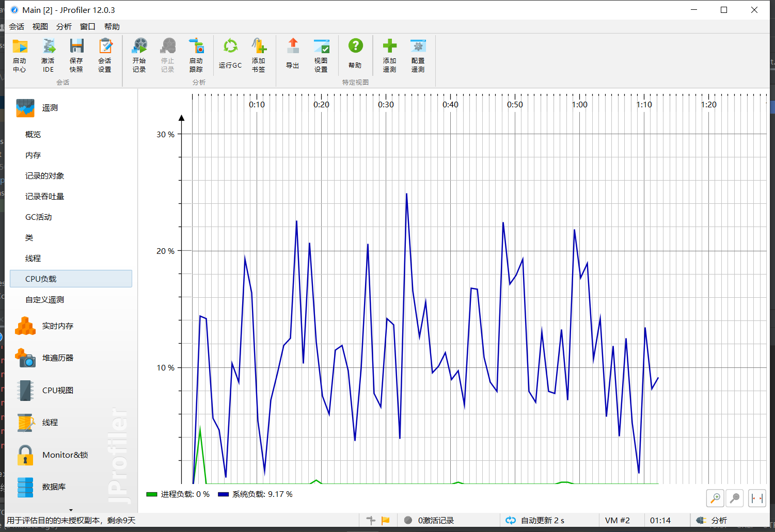Fit the chart to the window
Viewport: 775px width, 532px height.
[757, 498]
